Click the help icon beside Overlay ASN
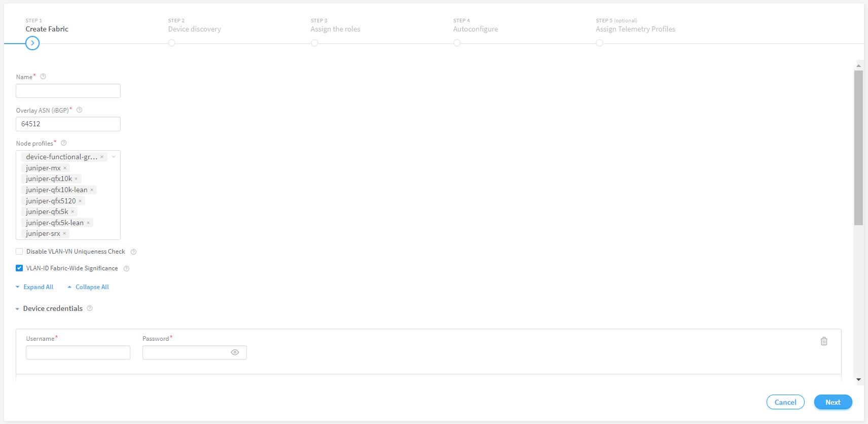The image size is (868, 424). (80, 110)
